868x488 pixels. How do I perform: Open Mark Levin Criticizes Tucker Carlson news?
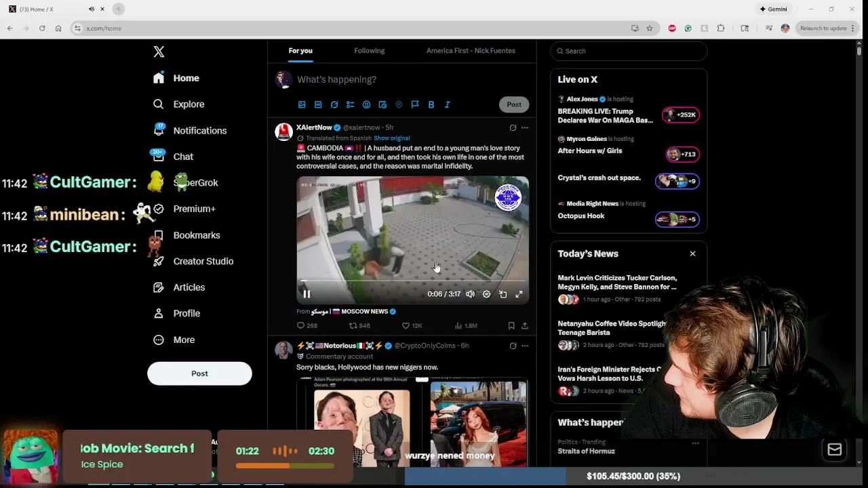coord(617,282)
